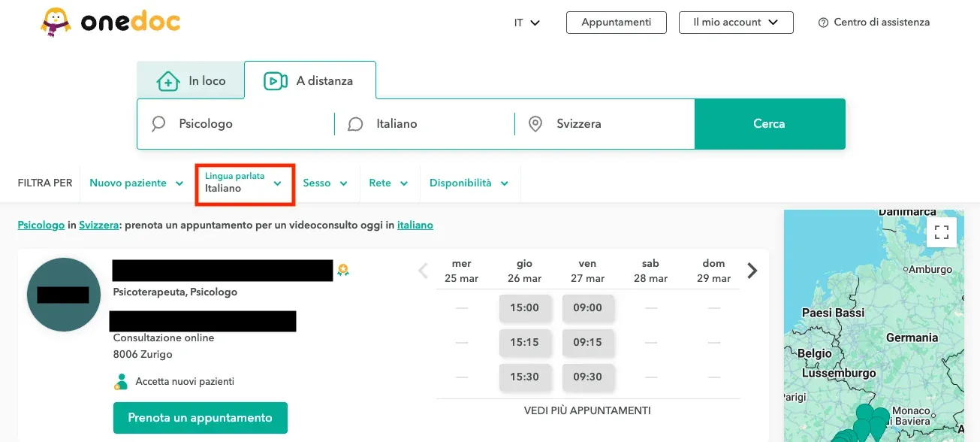
Task: Click the Italiano language search field
Action: (x=424, y=124)
